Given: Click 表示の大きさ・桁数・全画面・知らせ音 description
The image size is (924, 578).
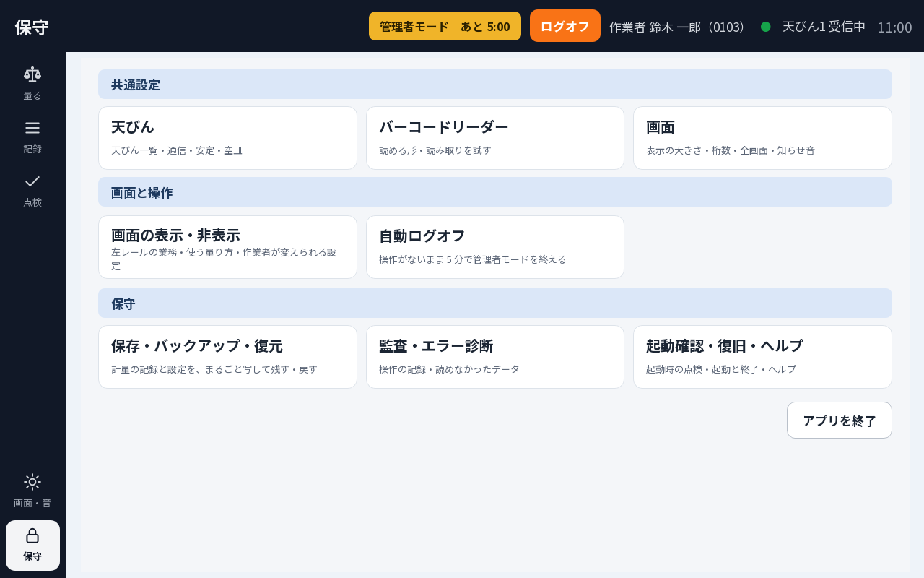Looking at the screenshot, I should pyautogui.click(x=731, y=150).
